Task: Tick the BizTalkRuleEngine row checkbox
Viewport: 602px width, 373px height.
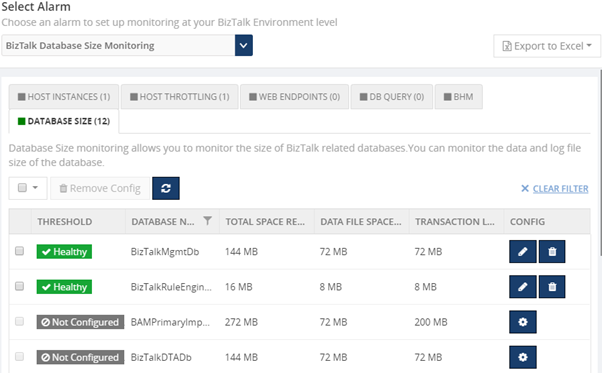Action: pos(19,286)
